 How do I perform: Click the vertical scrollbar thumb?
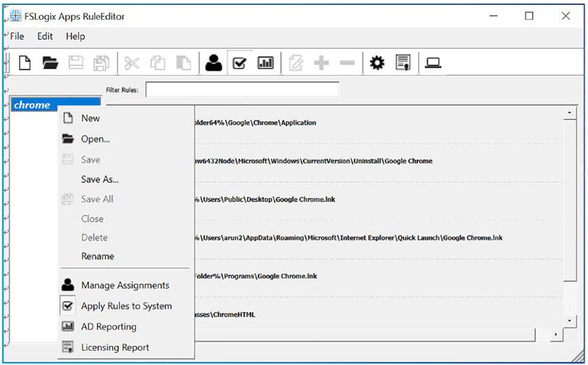[x=570, y=200]
